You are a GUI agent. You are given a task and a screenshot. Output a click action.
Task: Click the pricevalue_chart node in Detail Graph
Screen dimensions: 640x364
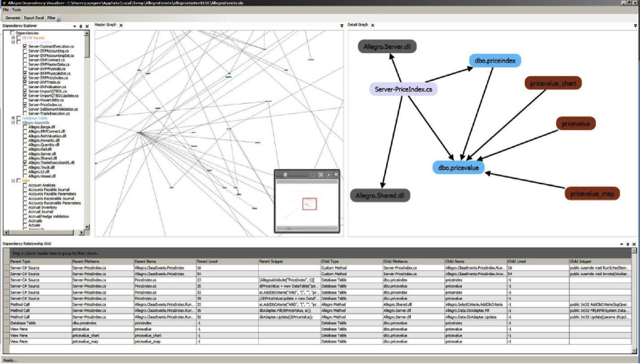click(553, 83)
